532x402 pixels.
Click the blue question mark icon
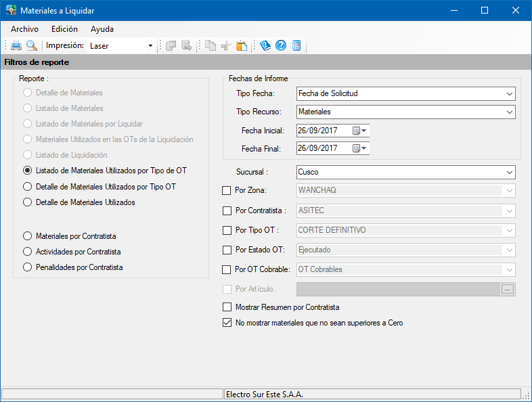[280, 46]
